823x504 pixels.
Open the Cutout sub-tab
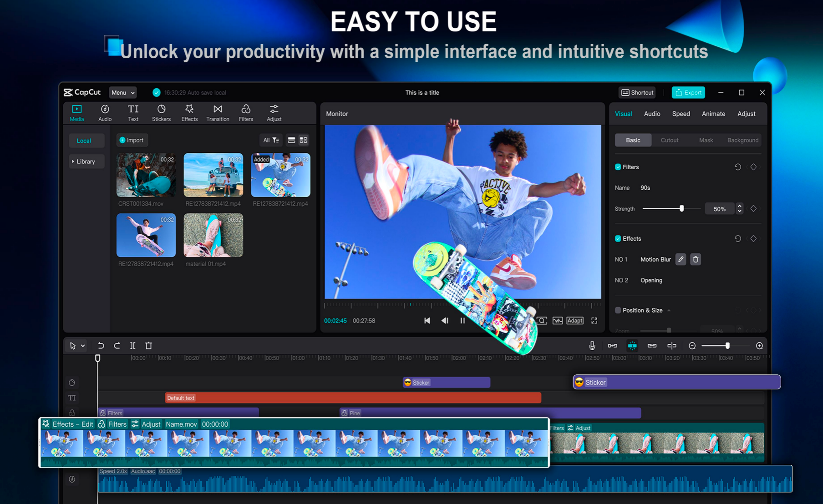670,140
